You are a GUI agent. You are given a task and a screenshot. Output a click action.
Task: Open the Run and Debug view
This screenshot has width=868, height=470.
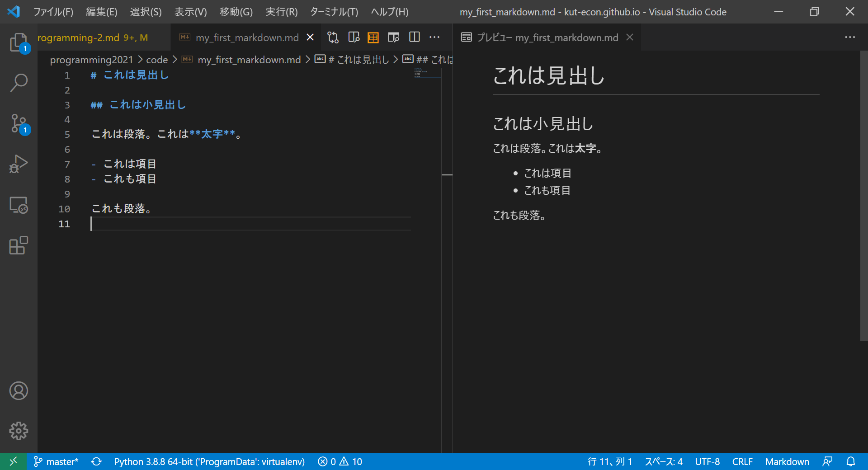(19, 164)
